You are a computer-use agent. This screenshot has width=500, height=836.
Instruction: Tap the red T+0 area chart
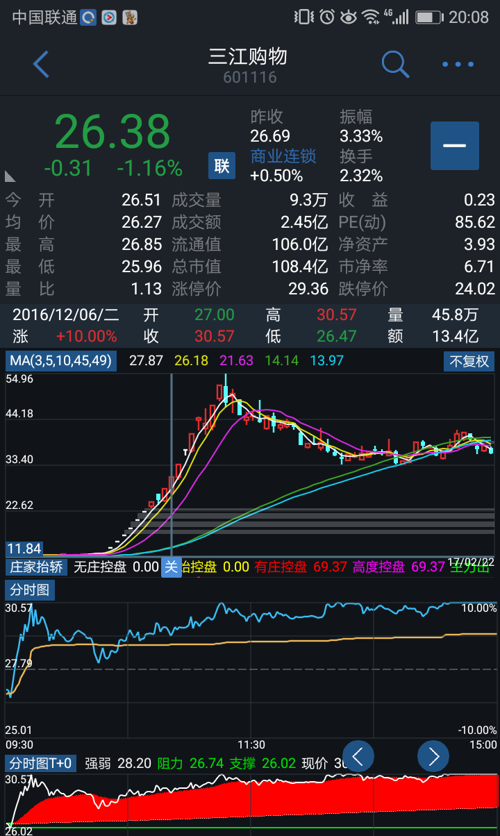pyautogui.click(x=251, y=800)
